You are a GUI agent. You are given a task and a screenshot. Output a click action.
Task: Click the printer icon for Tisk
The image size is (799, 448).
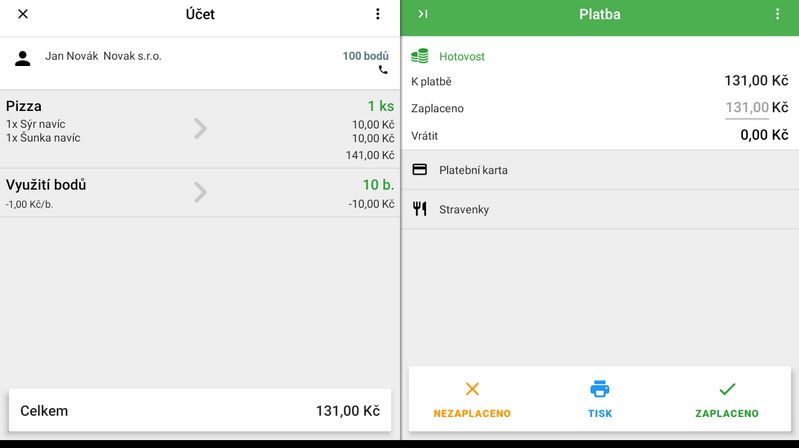(600, 389)
